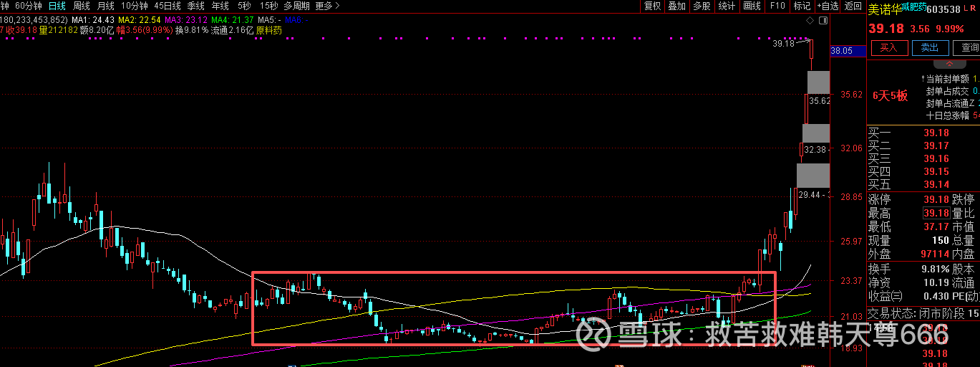This screenshot has height=367, width=980.
Task: Click the stock code 603538
Action: pos(943,9)
